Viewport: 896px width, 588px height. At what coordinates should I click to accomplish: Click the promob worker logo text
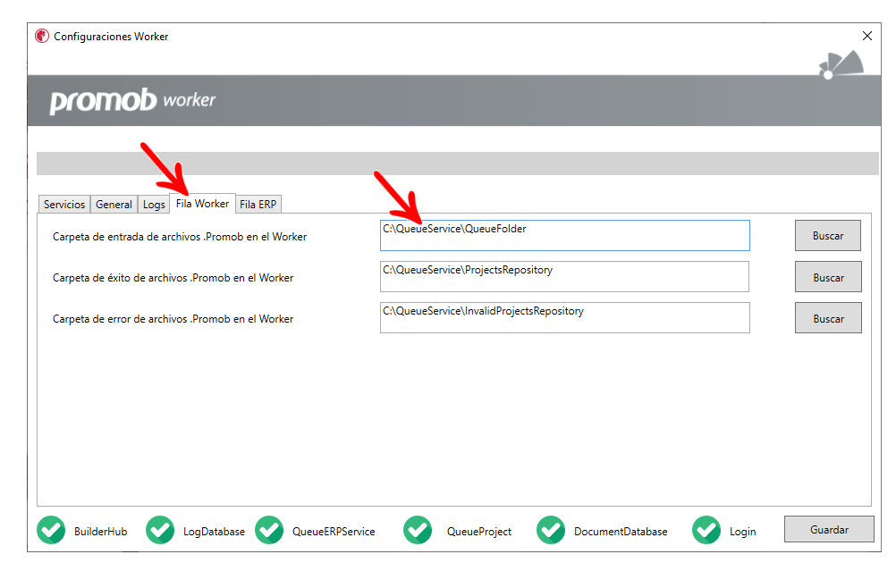[132, 100]
